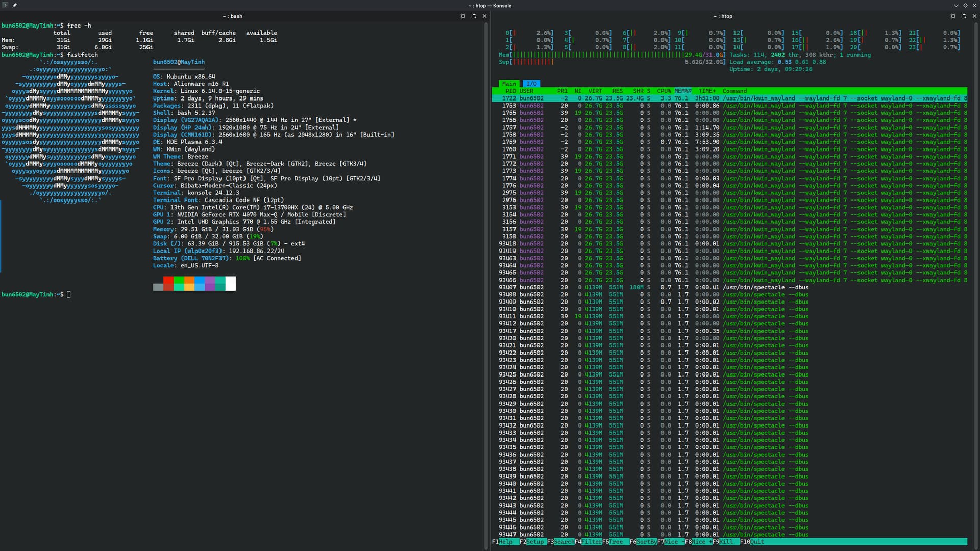Click the Local IP line in fastfetch
The width and height of the screenshot is (980, 551).
[218, 251]
